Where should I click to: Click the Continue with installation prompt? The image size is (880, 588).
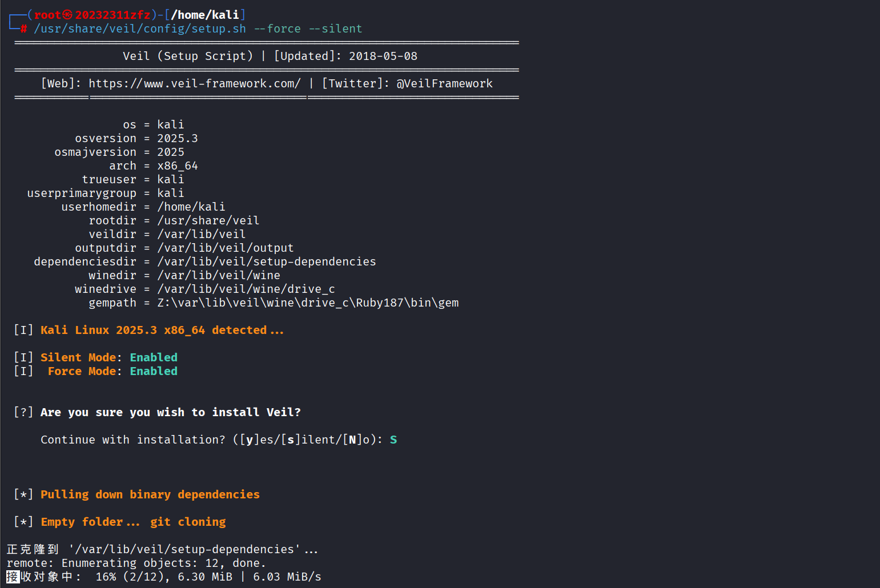click(x=212, y=440)
